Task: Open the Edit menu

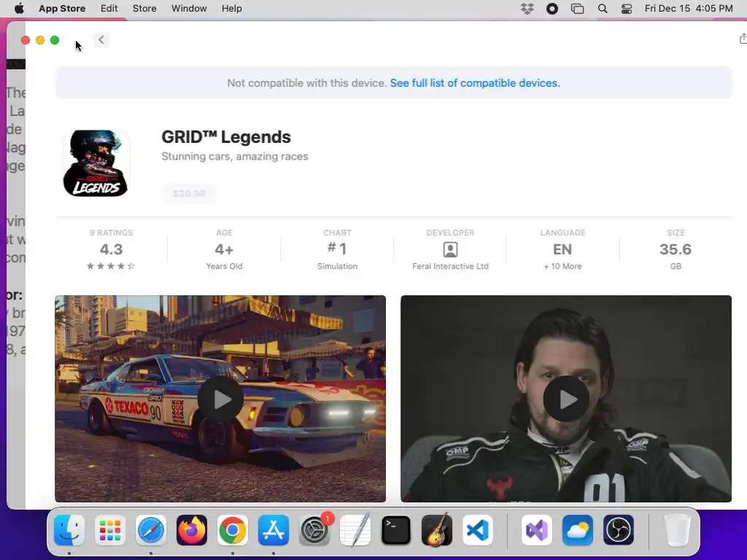Action: coord(109,9)
